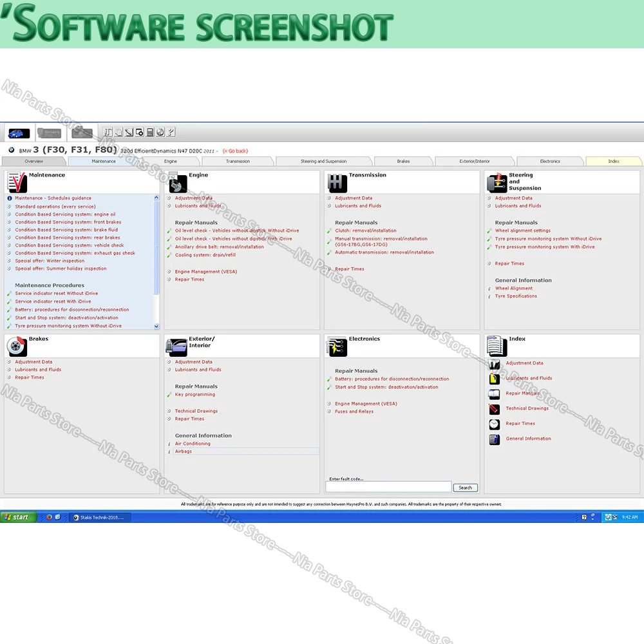644x644 pixels.
Task: Click the Maintenance checklist icon
Action: click(17, 182)
